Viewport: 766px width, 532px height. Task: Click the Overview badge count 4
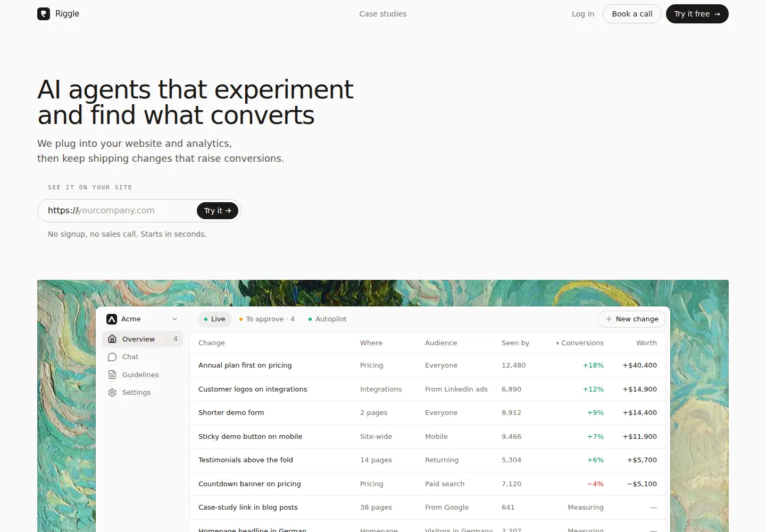(x=176, y=339)
